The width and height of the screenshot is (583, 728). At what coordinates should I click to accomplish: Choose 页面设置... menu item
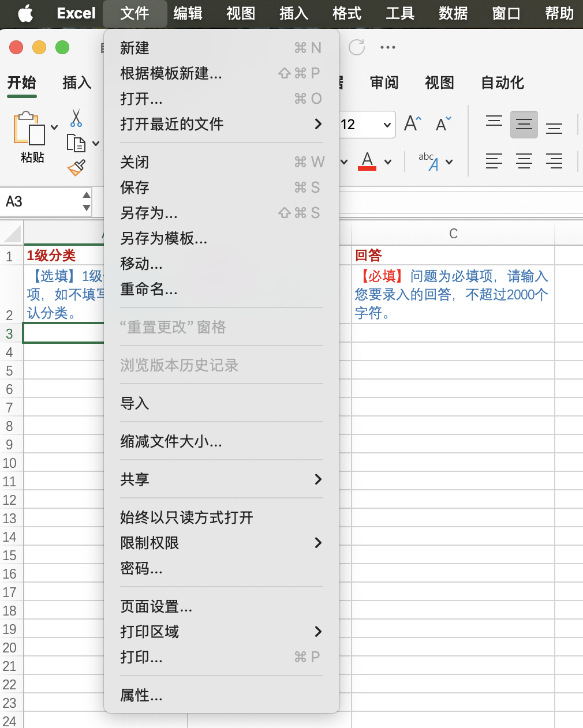pyautogui.click(x=222, y=606)
